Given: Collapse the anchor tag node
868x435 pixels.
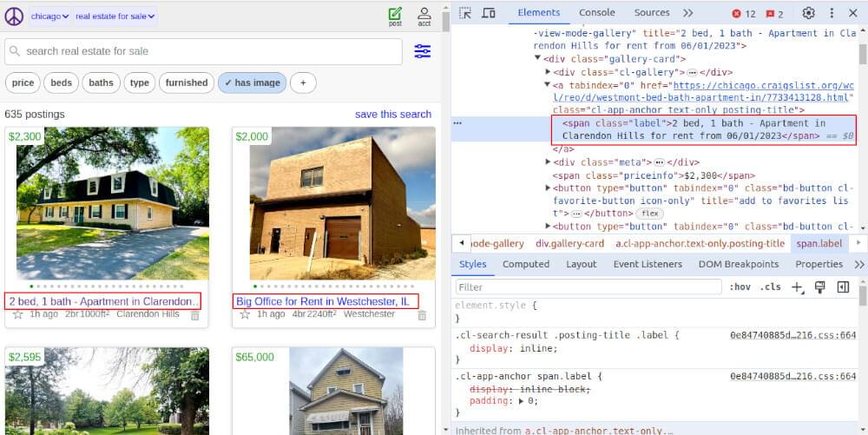Looking at the screenshot, I should tap(548, 85).
